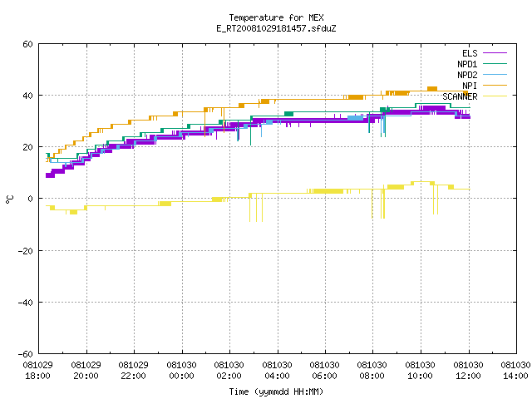This screenshot has width=532, height=399.
Task: Click the y-axis tick label 60
Action: coord(27,44)
